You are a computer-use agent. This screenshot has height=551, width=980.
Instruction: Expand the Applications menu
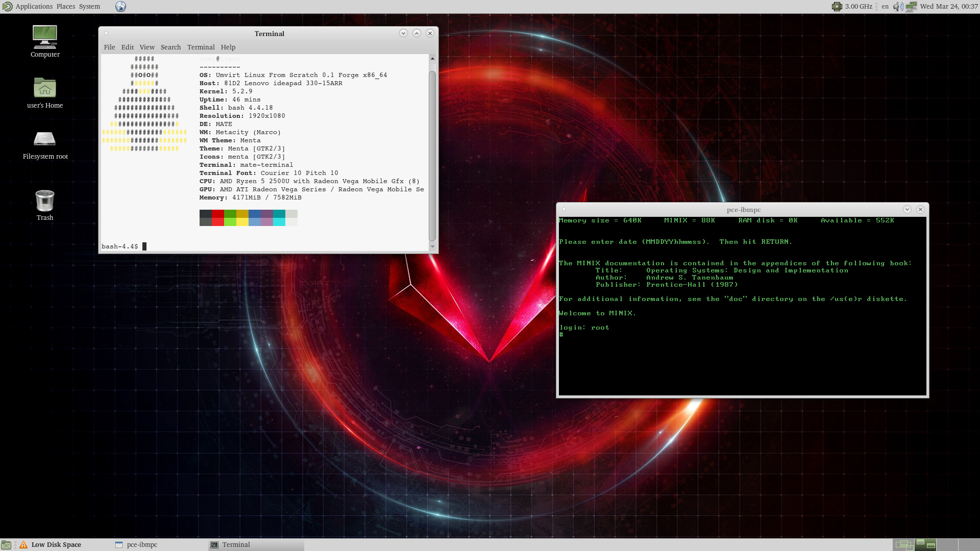tap(34, 7)
